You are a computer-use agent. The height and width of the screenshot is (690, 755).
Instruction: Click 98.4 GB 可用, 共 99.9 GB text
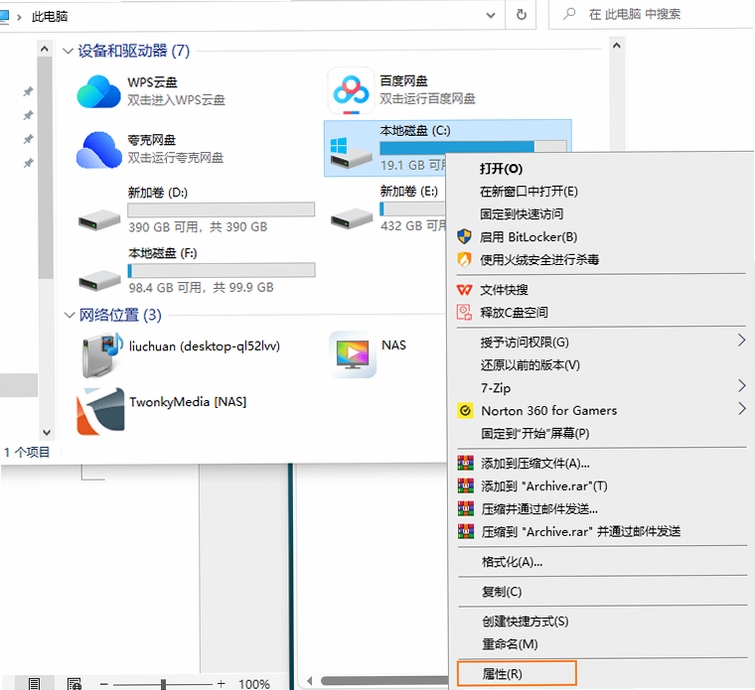[x=201, y=287]
